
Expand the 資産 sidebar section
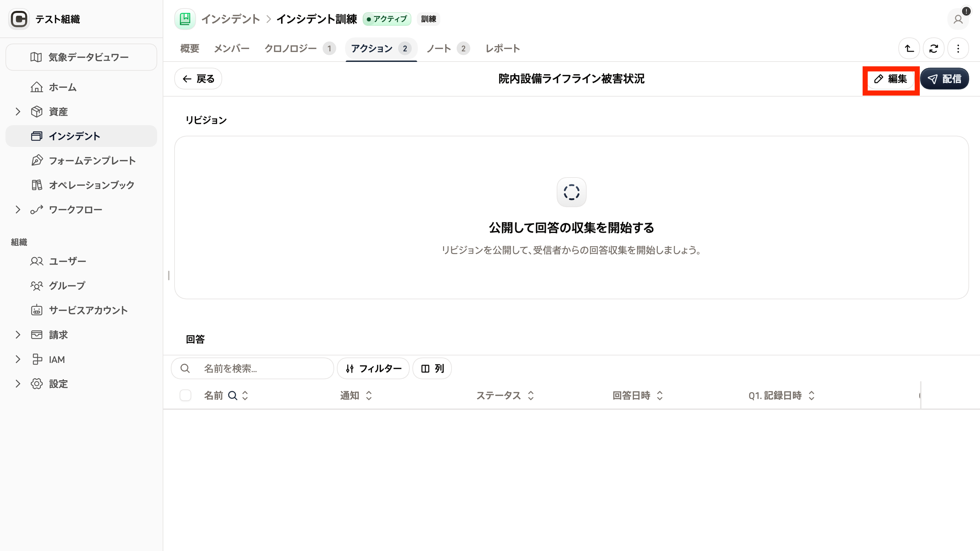coord(18,112)
